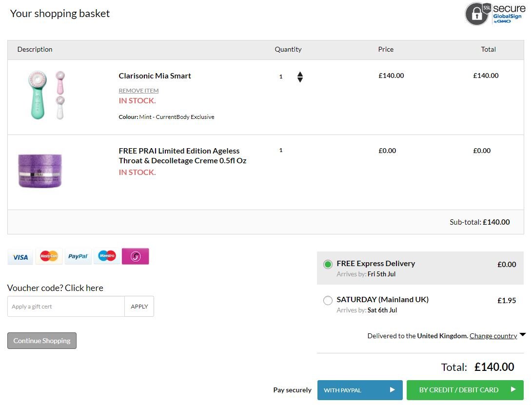
Task: Click IN STOCK under PRAI Creme
Action: [x=137, y=173]
